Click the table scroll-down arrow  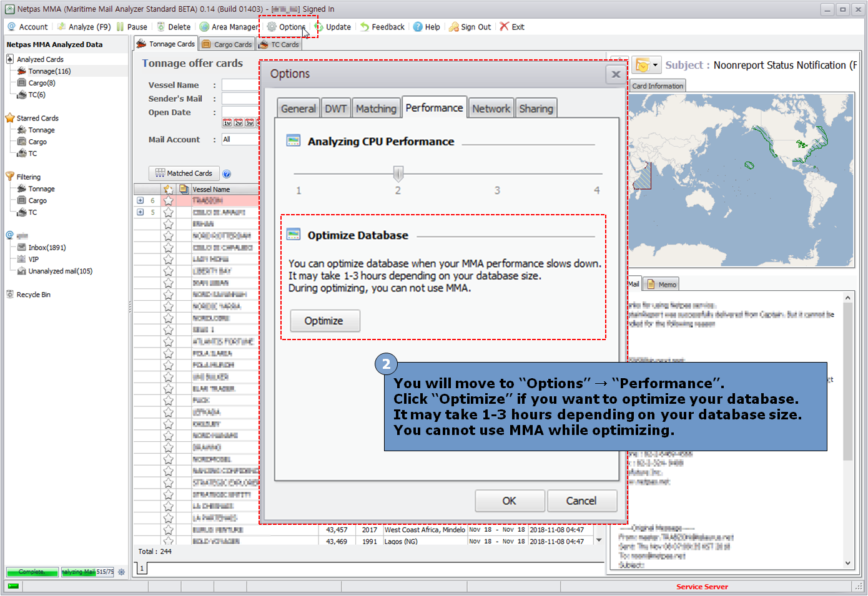(599, 540)
